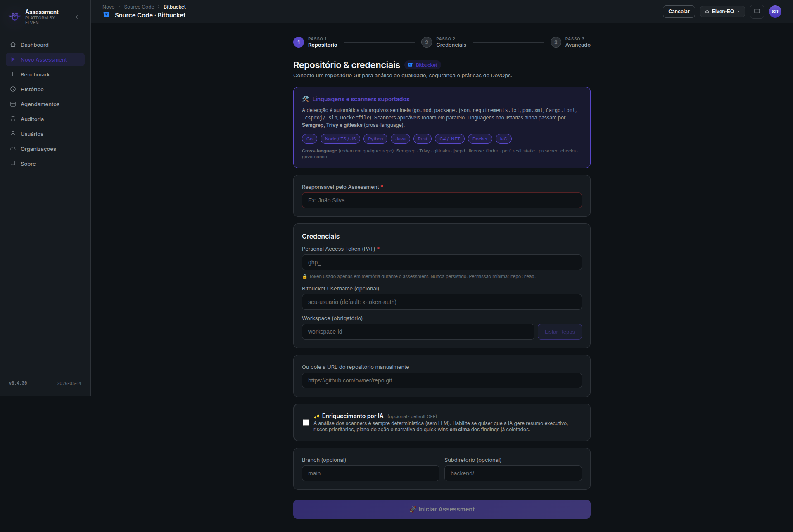
Task: Open the Histórico section
Action: click(x=45, y=89)
